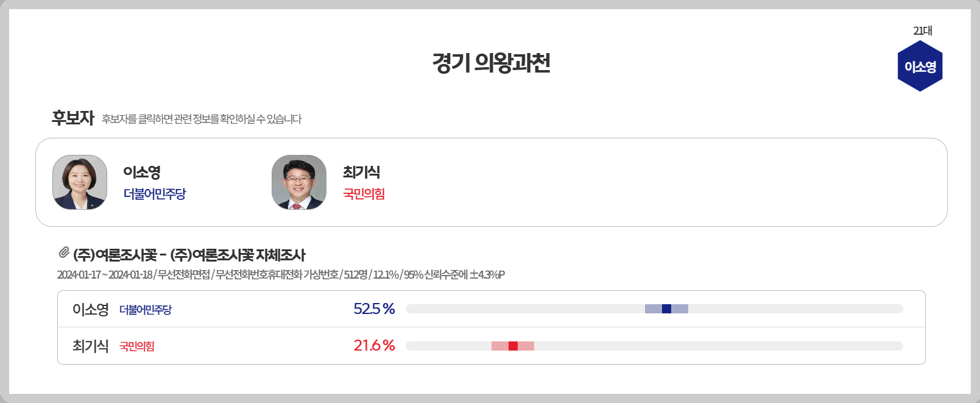The height and width of the screenshot is (403, 980).
Task: Select candidate name 최기식 in card
Action: 361,173
